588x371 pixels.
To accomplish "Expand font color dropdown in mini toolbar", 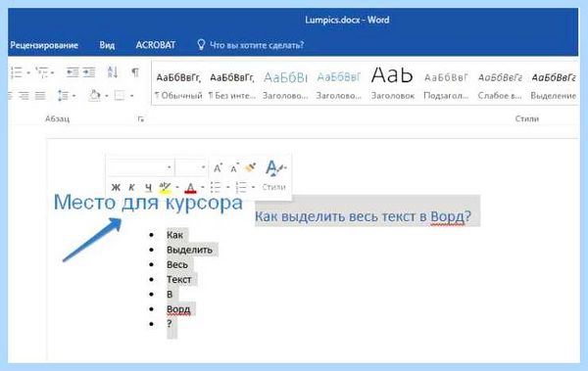I will (x=203, y=187).
